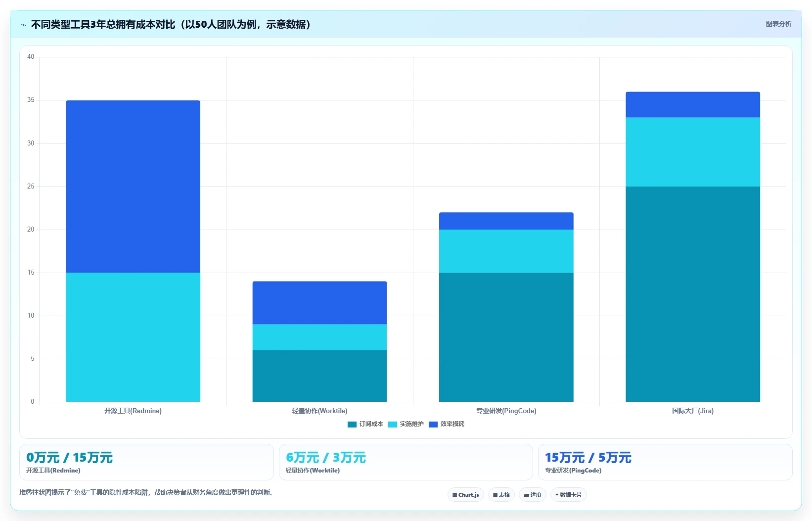Click the 国际大厂(Jira) axis label
812x521 pixels.
(693, 411)
